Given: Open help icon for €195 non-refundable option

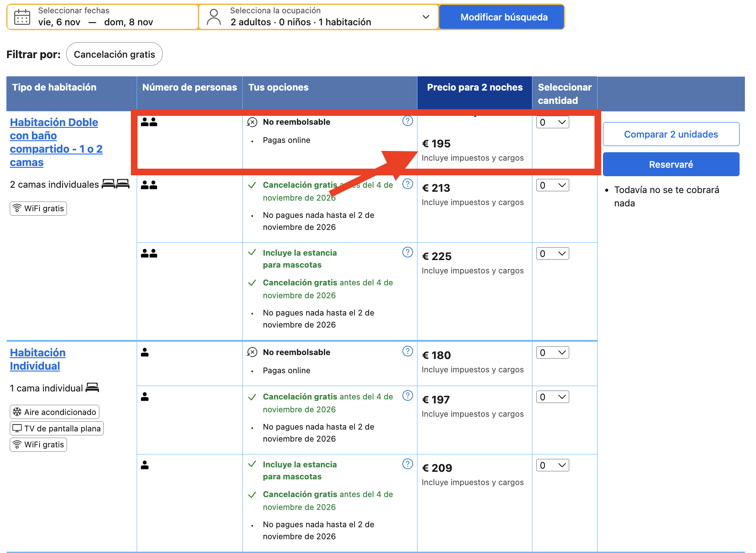Looking at the screenshot, I should [407, 121].
